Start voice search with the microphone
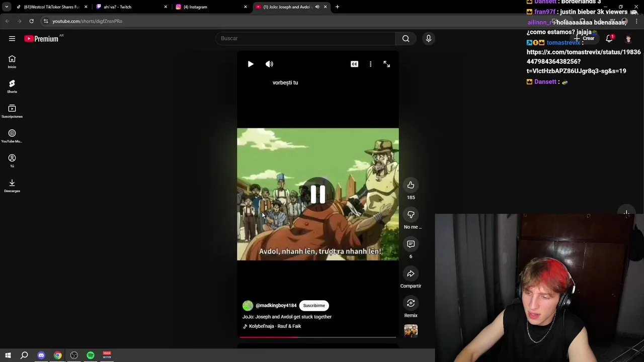Image resolution: width=644 pixels, height=362 pixels. (x=429, y=38)
